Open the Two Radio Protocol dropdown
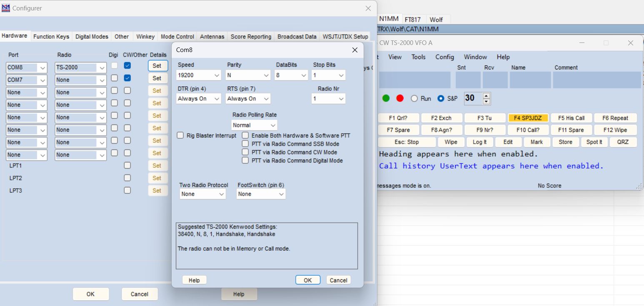Viewport: 644px width, 306px height. click(203, 194)
